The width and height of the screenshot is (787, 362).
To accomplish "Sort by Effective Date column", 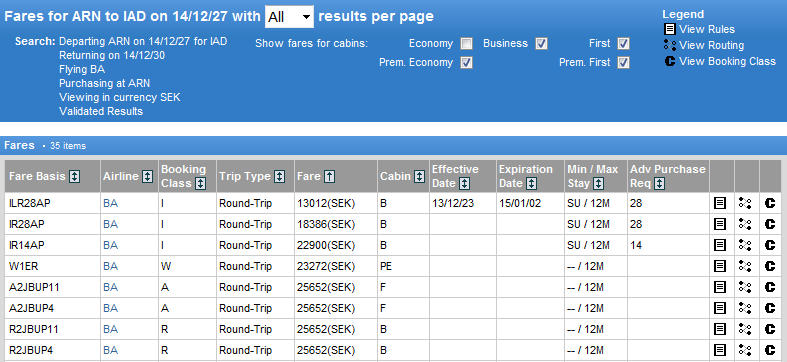I will (464, 183).
